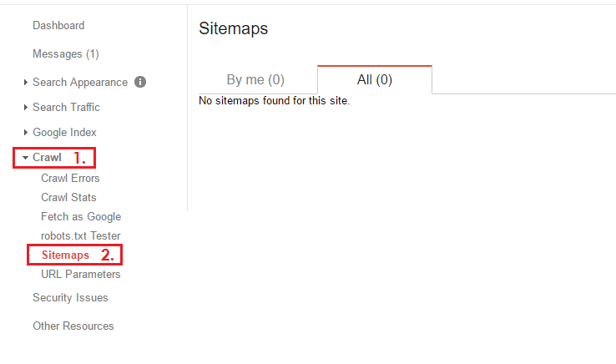
Task: Click the Search Appearance info icon
Action: [x=140, y=82]
